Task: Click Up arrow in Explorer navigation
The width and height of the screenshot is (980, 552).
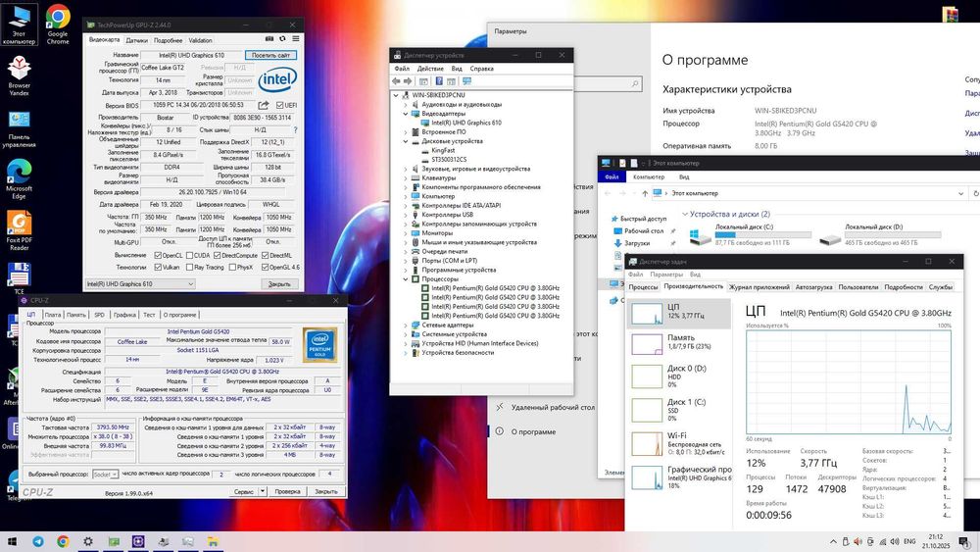Action: click(x=645, y=193)
